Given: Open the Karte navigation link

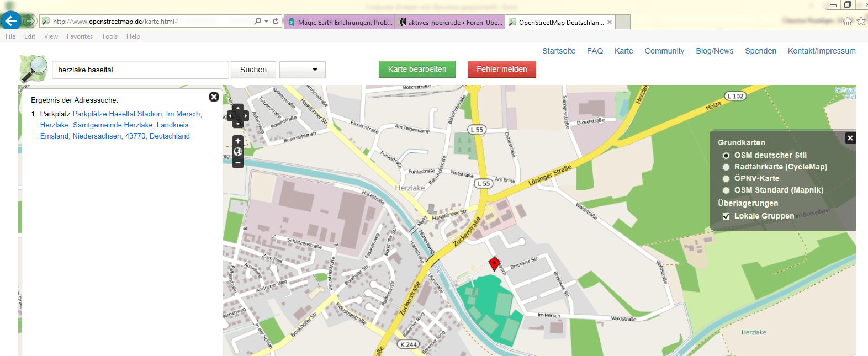Looking at the screenshot, I should point(624,51).
